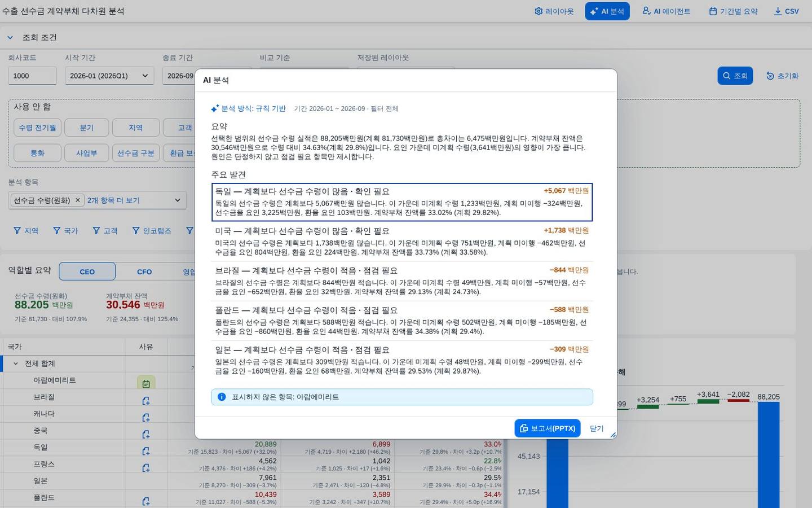The height and width of the screenshot is (508, 812).
Task: Open the 독일 finding card in AI 분석
Action: click(402, 202)
